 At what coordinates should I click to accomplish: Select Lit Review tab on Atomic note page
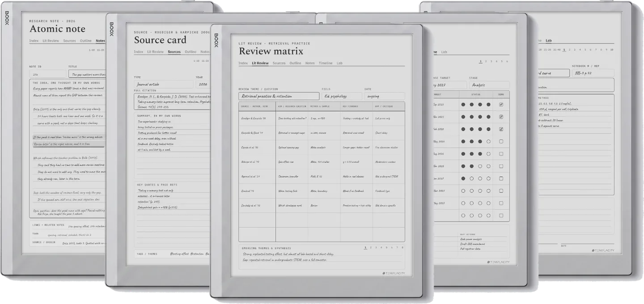coord(51,41)
